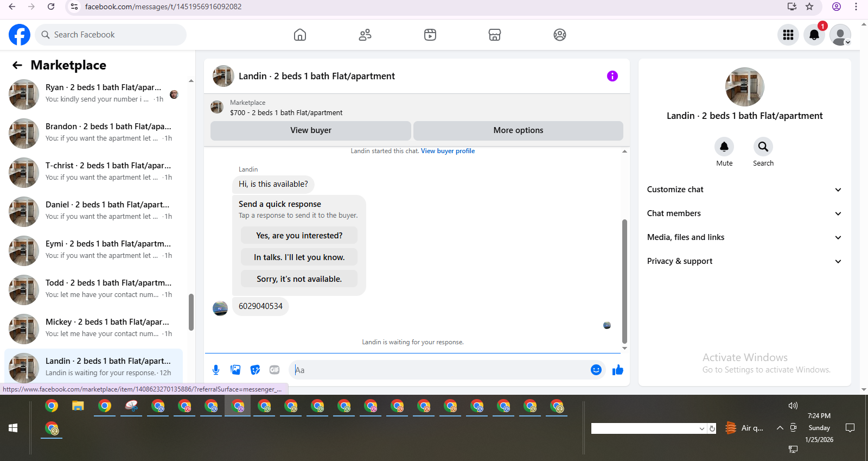
Task: Open the emoji picker in message box
Action: 596,370
